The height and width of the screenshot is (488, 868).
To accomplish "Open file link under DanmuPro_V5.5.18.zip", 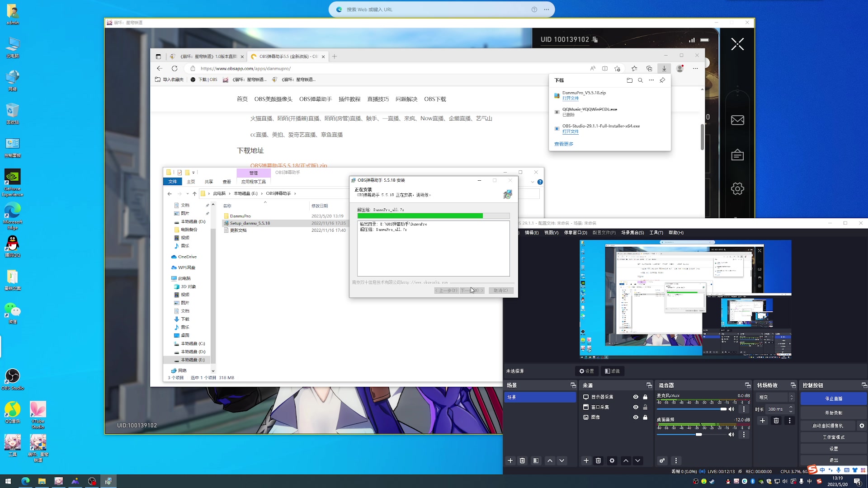I will click(570, 98).
